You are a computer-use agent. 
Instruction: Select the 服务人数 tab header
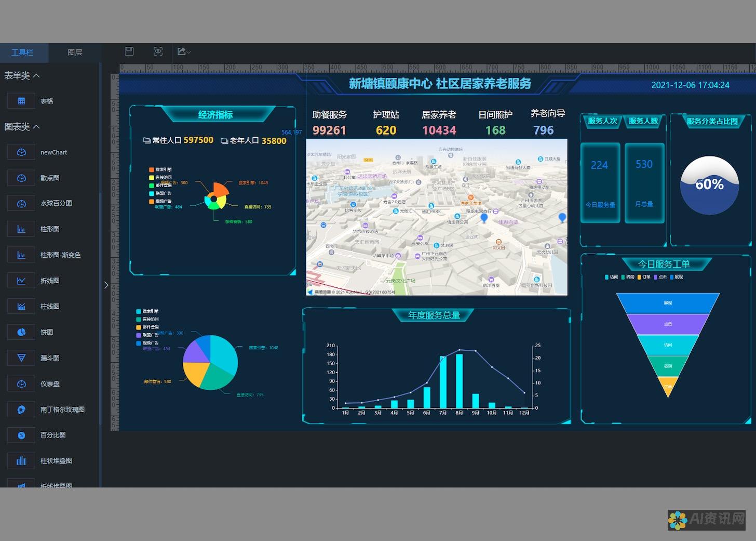click(x=643, y=121)
